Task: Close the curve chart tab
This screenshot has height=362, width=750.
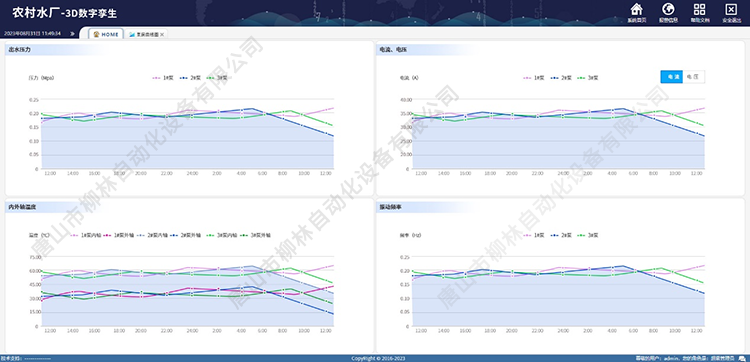Action: (162, 34)
